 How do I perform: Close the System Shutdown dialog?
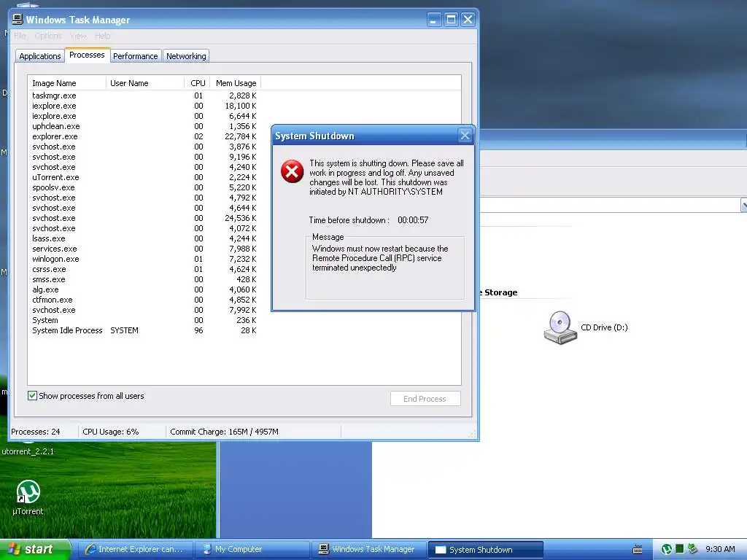[x=465, y=136]
